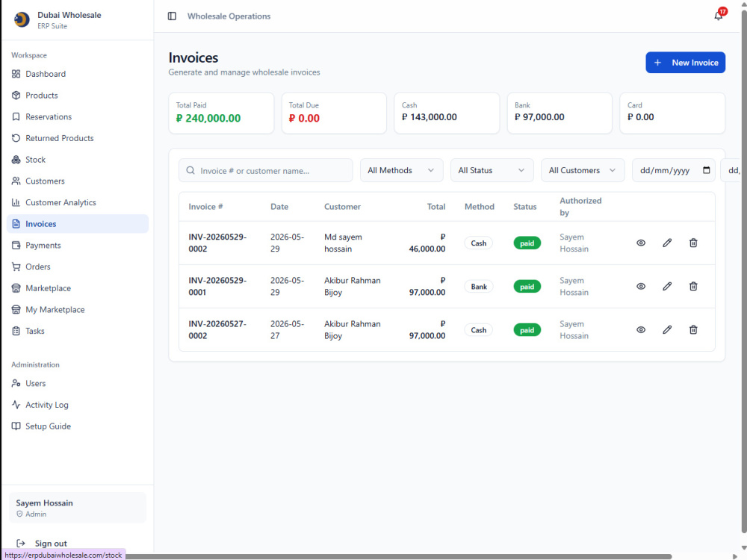Expand the All Customers filter
747x560 pixels.
pyautogui.click(x=583, y=170)
